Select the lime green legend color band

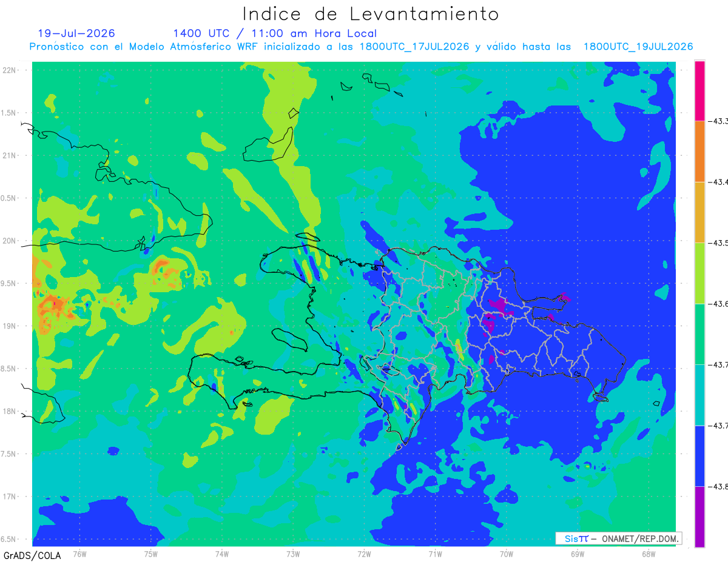pyautogui.click(x=699, y=273)
